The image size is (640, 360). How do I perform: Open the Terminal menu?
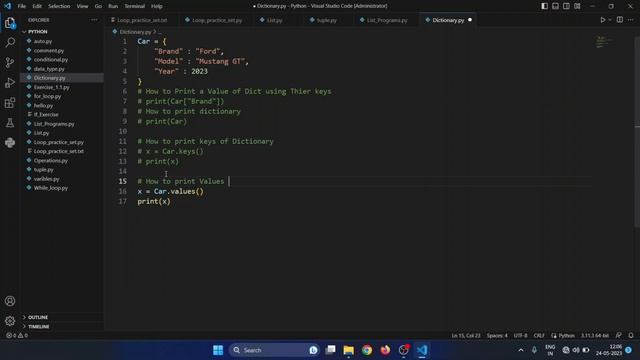(135, 6)
